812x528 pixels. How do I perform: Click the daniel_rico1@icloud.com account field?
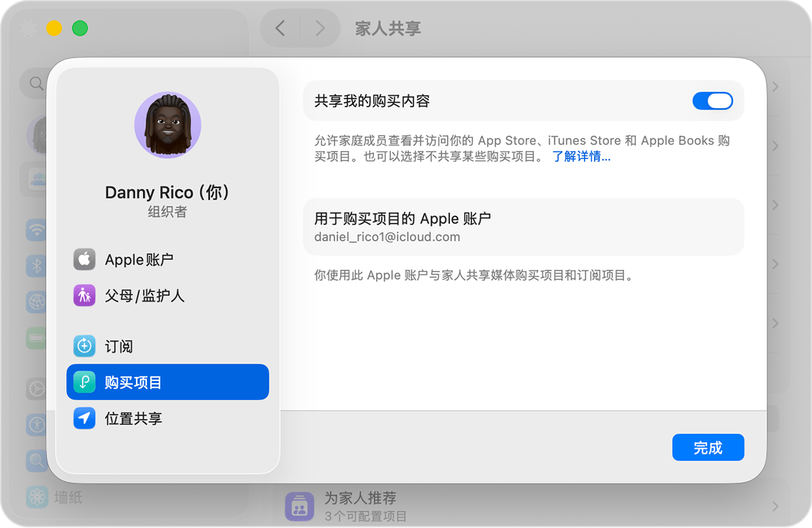386,237
